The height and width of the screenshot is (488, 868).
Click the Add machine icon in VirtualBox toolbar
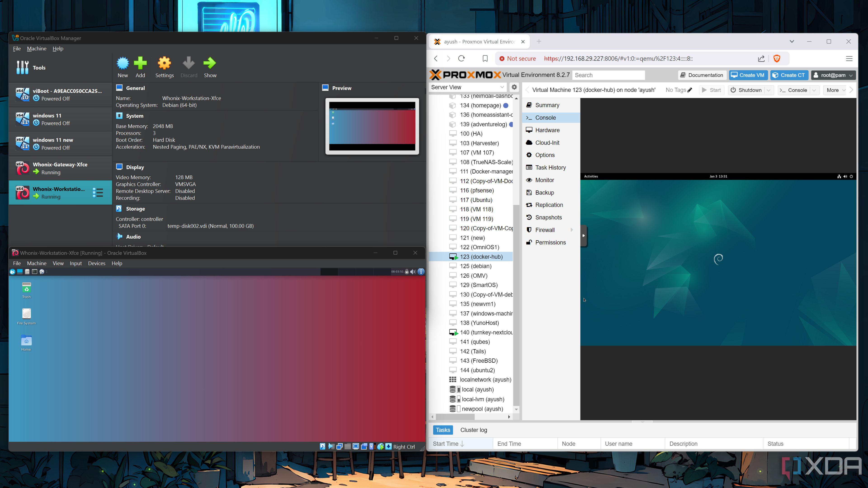(141, 63)
